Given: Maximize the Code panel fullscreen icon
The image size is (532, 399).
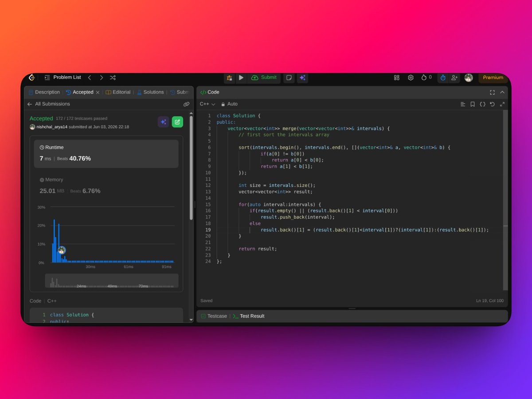Looking at the screenshot, I should pyautogui.click(x=492, y=92).
